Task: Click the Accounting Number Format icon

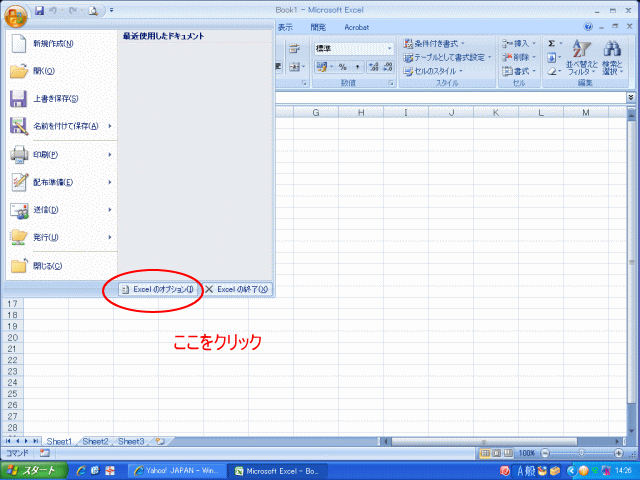Action: click(324, 67)
